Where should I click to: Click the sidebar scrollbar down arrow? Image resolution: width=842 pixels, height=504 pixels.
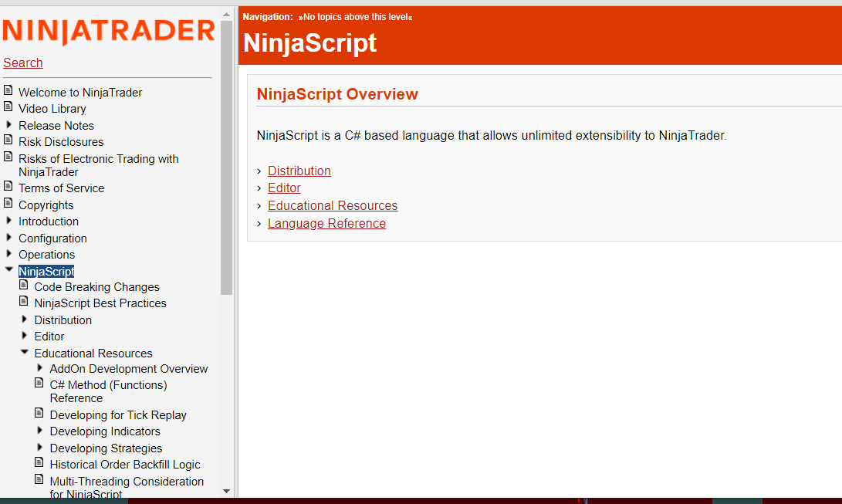227,491
